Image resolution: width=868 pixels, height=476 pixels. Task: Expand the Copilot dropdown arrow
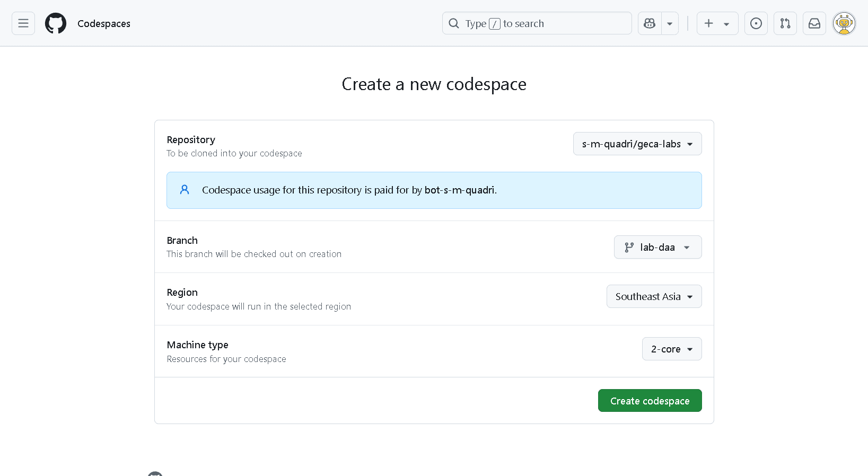(x=670, y=23)
